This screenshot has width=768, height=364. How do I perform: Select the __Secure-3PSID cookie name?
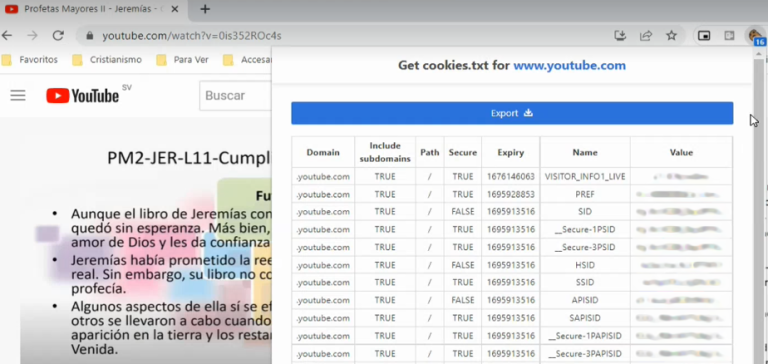pyautogui.click(x=585, y=247)
